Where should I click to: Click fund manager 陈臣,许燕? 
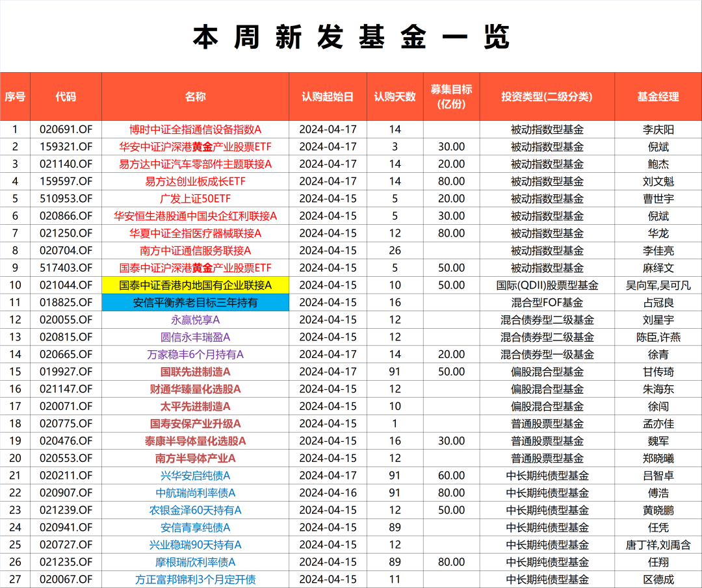pos(658,337)
